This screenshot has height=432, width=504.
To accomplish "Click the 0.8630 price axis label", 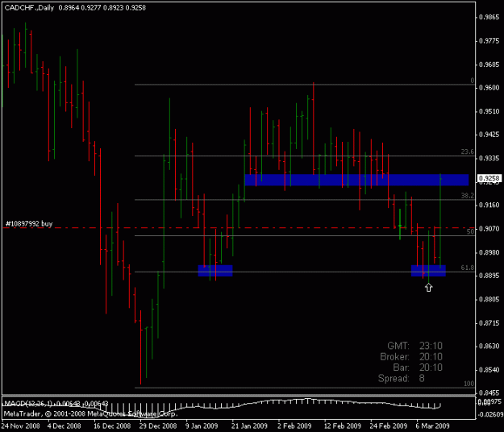I will 489,347.
